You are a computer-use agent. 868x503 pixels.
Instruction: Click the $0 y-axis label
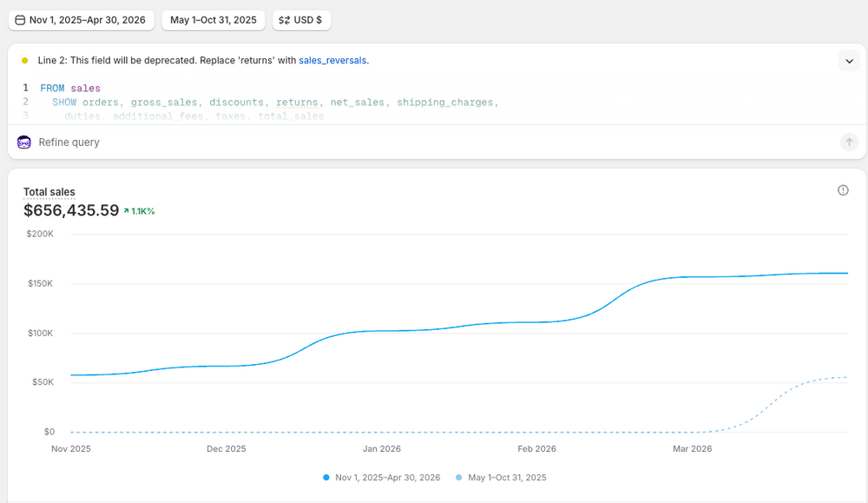49,432
